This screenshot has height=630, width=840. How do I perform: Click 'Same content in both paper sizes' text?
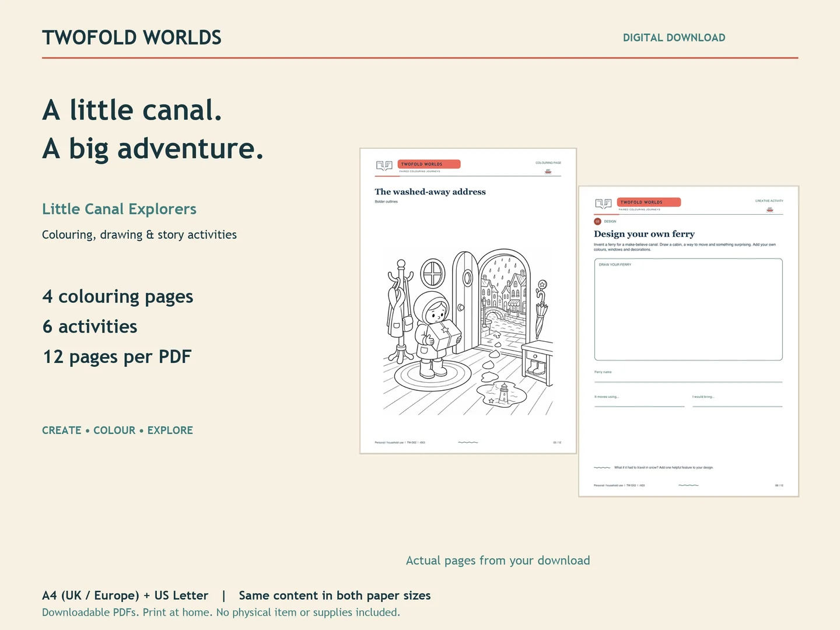click(x=335, y=596)
